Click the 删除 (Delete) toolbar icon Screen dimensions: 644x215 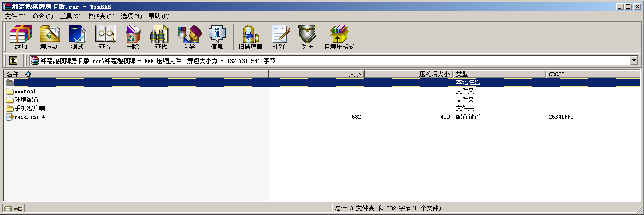pos(133,38)
